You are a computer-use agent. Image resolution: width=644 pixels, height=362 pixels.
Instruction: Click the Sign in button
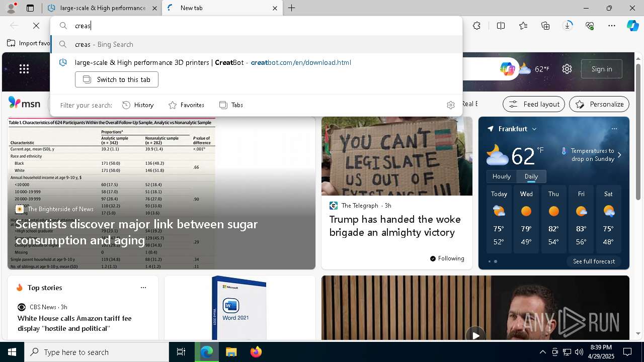click(x=602, y=69)
